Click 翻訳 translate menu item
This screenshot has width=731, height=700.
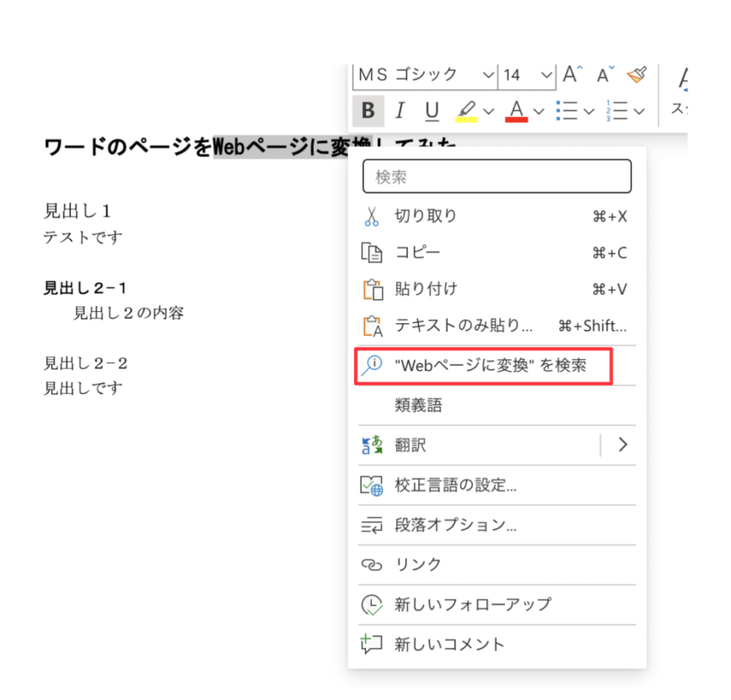478,445
